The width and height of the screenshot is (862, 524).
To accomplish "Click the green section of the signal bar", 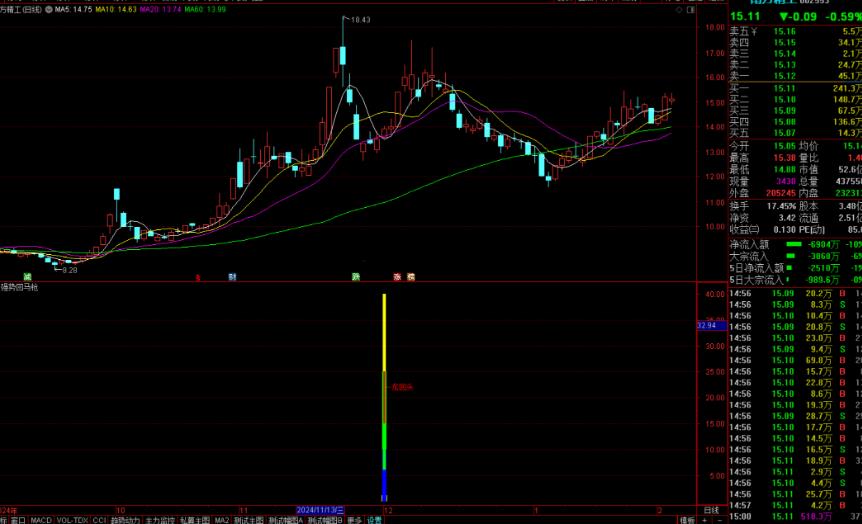I will (384, 445).
